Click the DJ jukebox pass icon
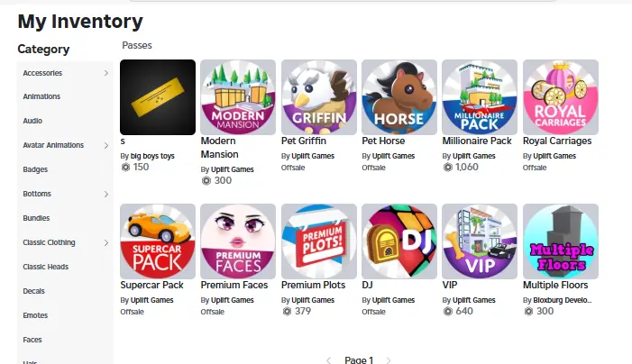Viewport: 632px width, 364px height. (x=399, y=241)
